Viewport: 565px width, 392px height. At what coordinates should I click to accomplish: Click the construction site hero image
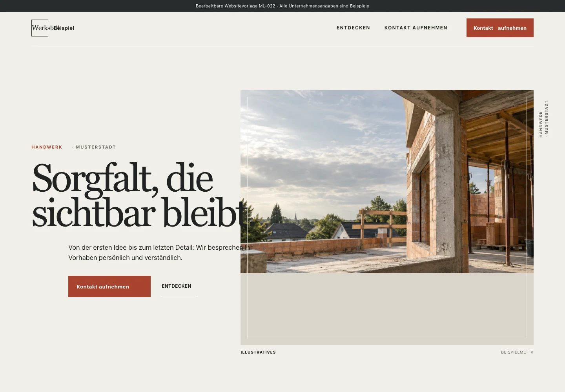click(x=387, y=181)
